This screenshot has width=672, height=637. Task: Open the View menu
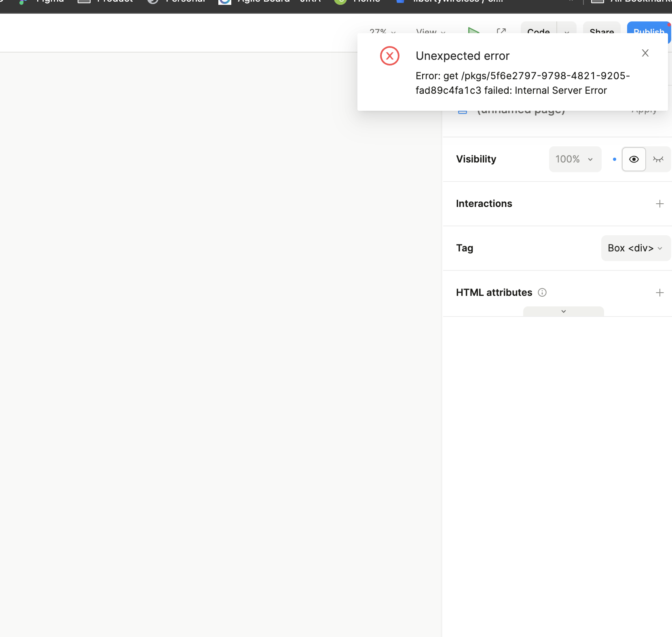pyautogui.click(x=430, y=31)
